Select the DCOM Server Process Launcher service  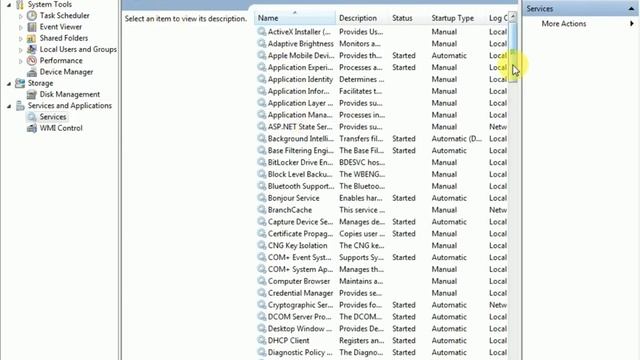pyautogui.click(x=382, y=316)
